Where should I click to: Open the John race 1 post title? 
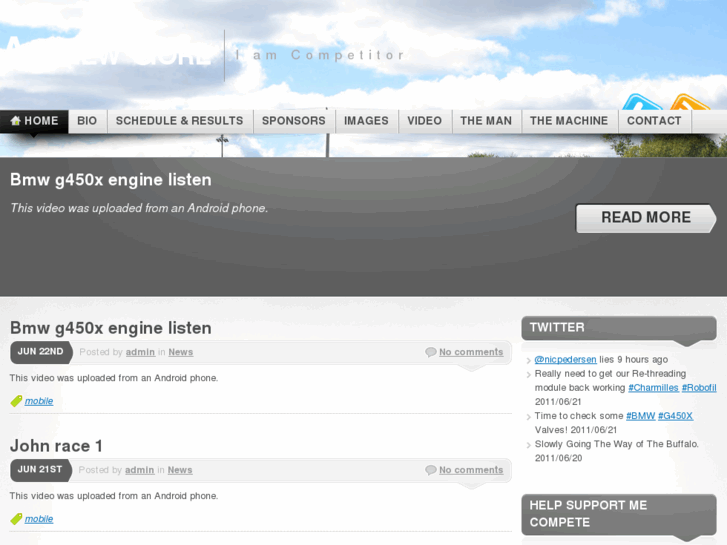[56, 446]
